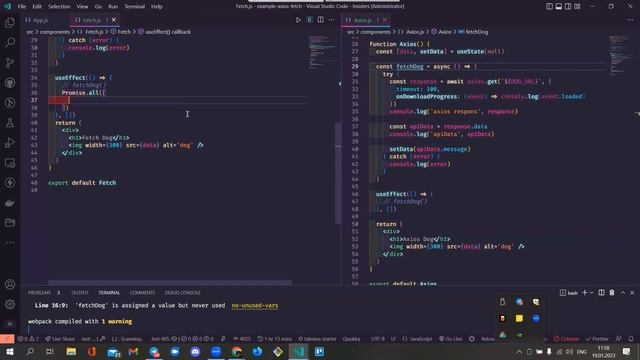Open the Go menu
This screenshot has width=640, height=360.
pyautogui.click(x=98, y=7)
